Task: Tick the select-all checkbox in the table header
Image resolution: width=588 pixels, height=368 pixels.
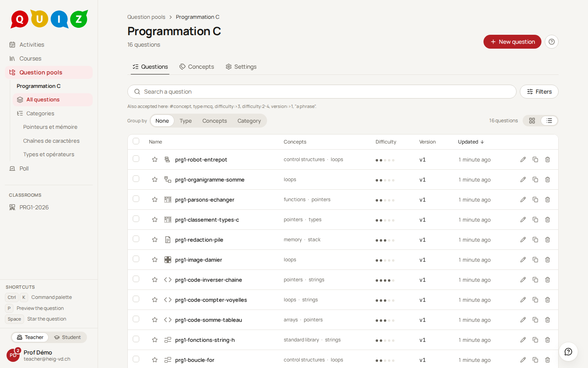Action: [x=136, y=141]
